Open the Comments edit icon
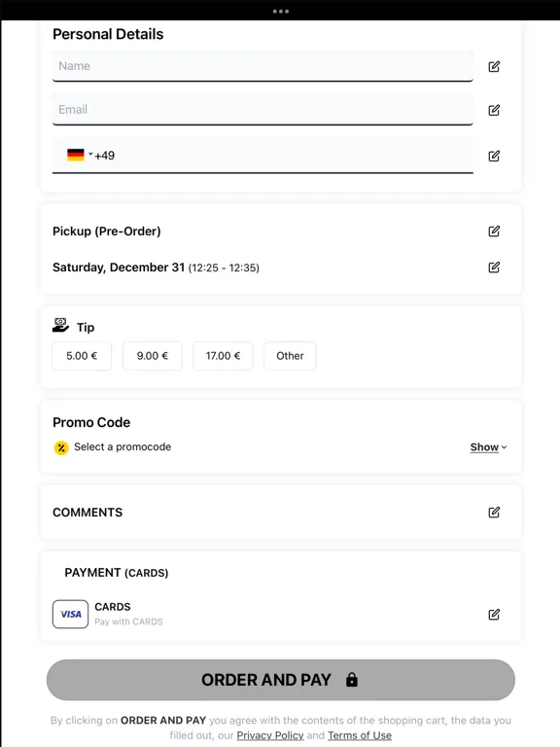Viewport: 560px width, 747px height. (494, 513)
